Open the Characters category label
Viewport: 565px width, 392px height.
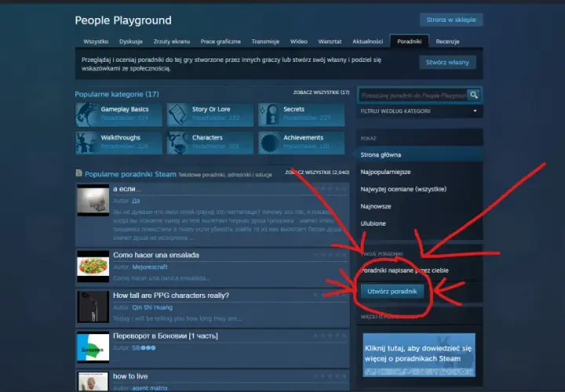point(207,137)
